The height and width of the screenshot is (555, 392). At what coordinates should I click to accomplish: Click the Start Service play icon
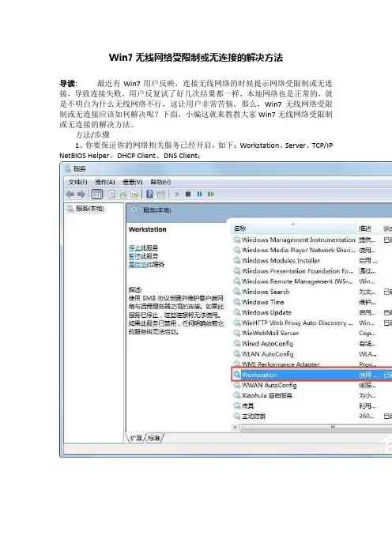[x=177, y=194]
